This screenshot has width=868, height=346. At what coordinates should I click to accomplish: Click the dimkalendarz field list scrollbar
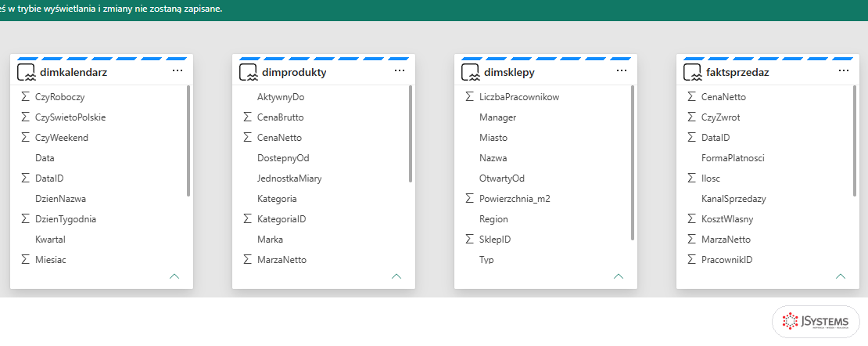pyautogui.click(x=188, y=141)
